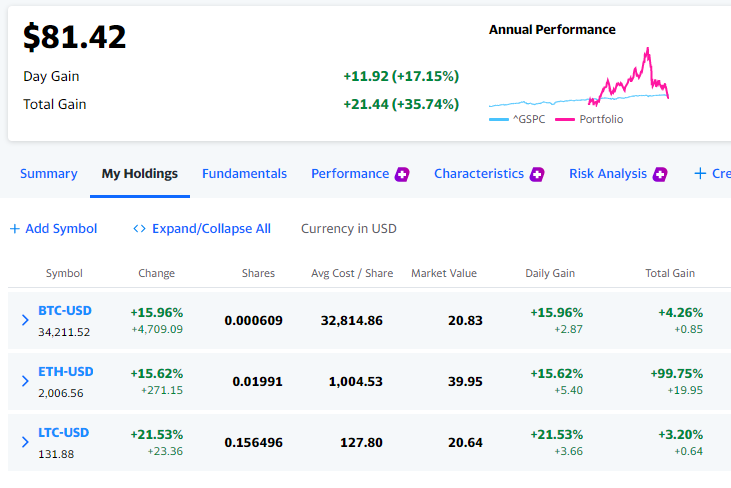
Task: Click ETH average cost 1,004.53
Action: tap(356, 382)
